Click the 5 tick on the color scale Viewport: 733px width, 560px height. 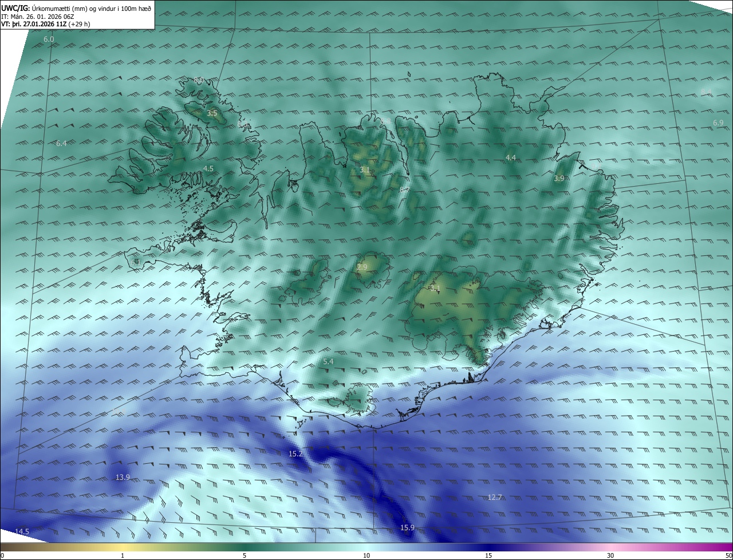tap(245, 555)
